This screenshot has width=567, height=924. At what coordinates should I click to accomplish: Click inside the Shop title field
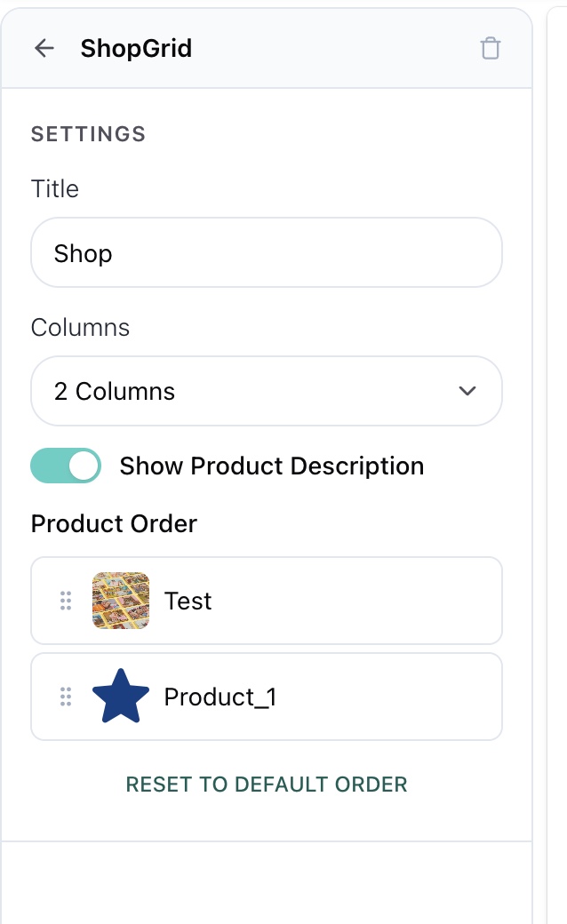point(267,253)
